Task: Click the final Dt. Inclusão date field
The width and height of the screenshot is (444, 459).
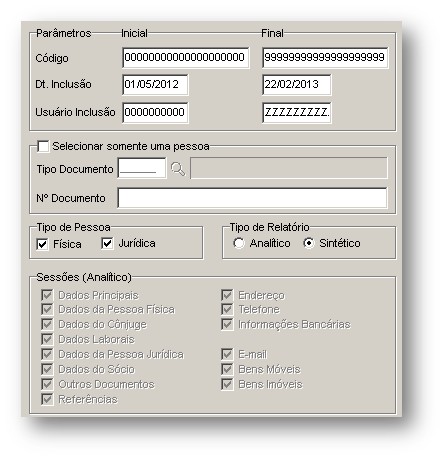Action: pos(297,84)
